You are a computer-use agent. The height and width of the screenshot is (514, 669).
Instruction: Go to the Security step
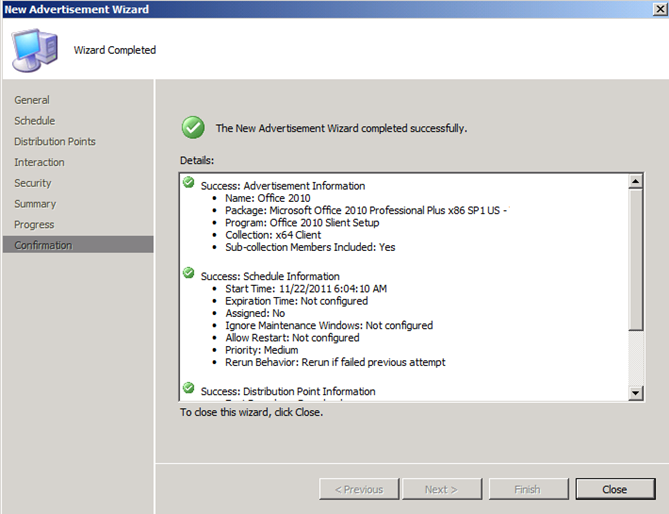tap(33, 183)
